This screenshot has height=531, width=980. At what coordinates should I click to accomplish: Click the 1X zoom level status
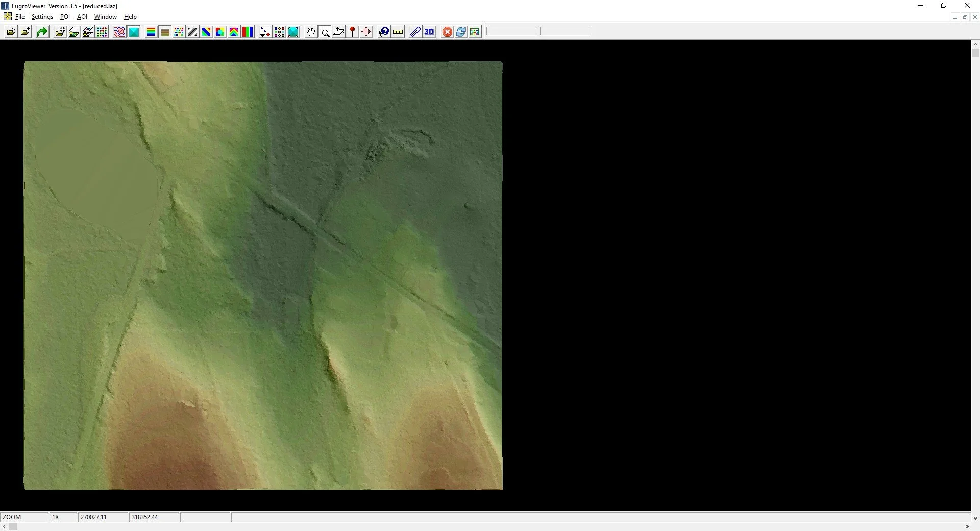[x=56, y=517]
